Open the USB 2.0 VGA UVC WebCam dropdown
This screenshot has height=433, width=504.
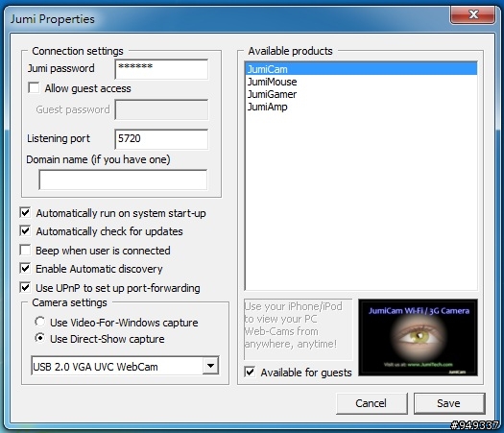(x=211, y=366)
